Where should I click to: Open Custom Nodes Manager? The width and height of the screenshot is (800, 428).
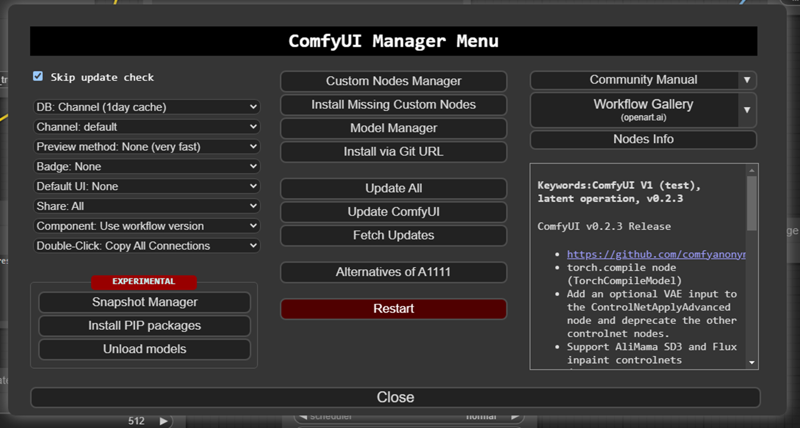(393, 81)
